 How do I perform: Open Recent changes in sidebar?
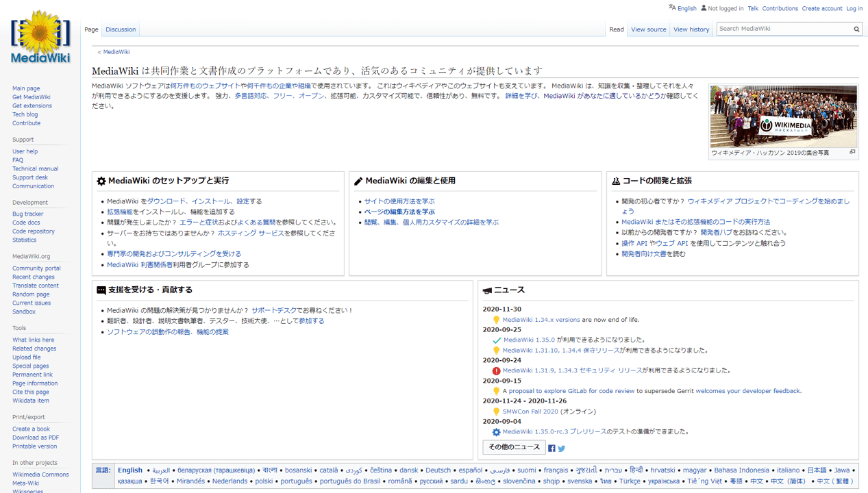click(x=33, y=277)
